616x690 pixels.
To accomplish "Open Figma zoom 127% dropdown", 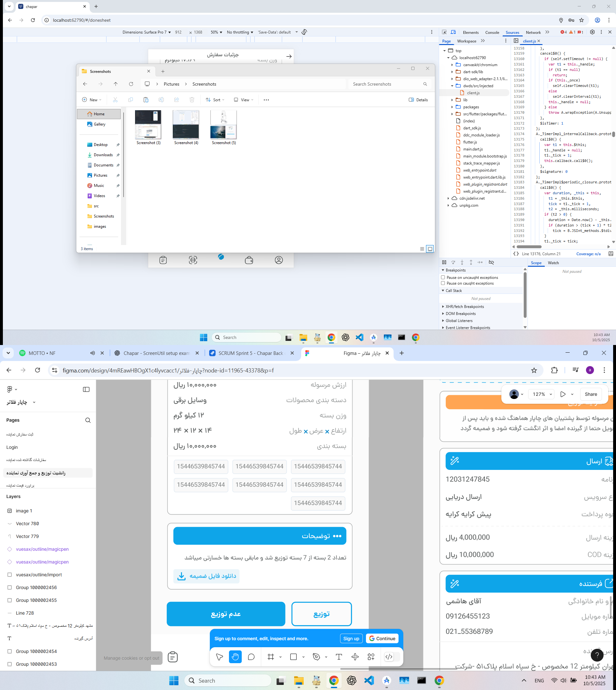I will coord(542,394).
